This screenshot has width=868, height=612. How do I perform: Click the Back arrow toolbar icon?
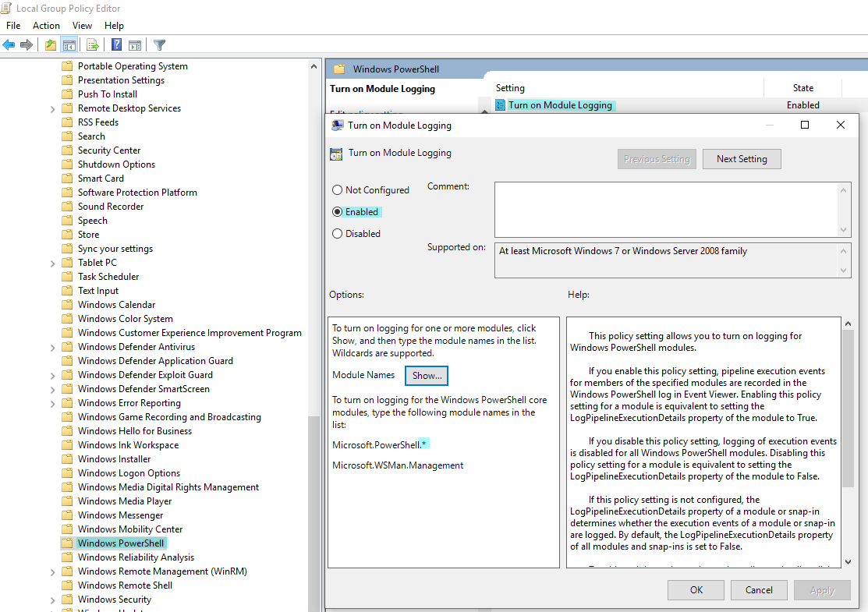coord(9,44)
